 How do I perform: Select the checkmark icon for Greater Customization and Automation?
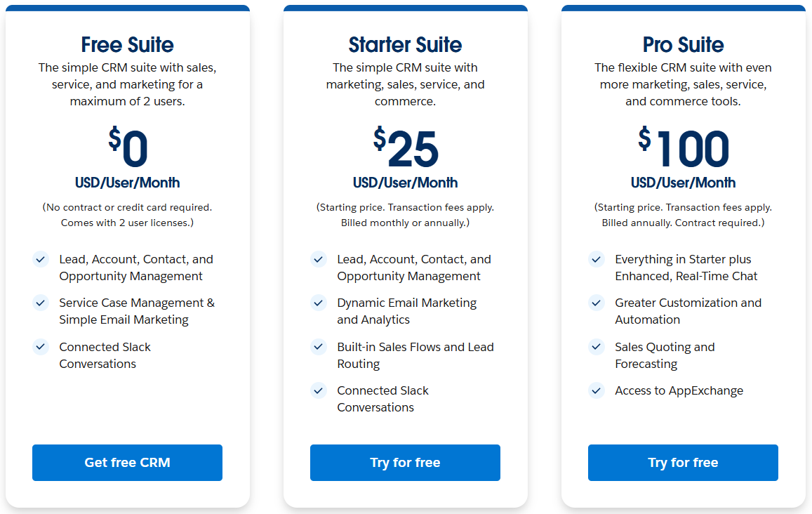(x=597, y=303)
